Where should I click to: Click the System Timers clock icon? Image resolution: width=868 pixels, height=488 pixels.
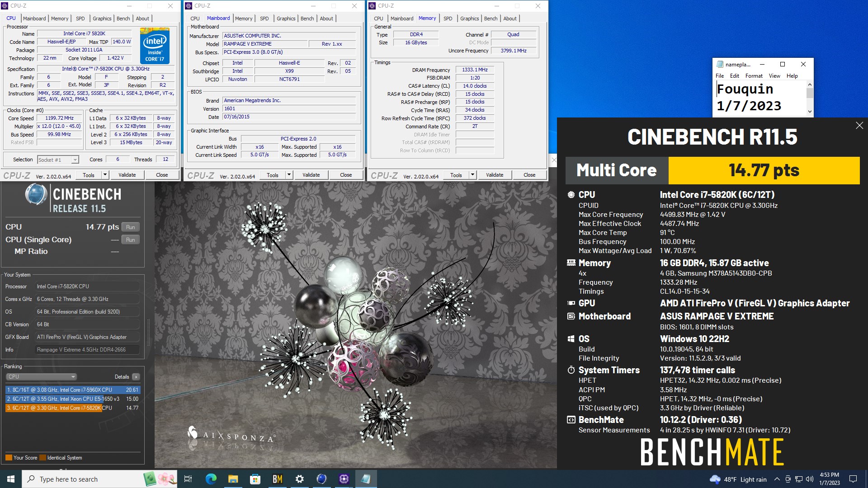tap(571, 370)
